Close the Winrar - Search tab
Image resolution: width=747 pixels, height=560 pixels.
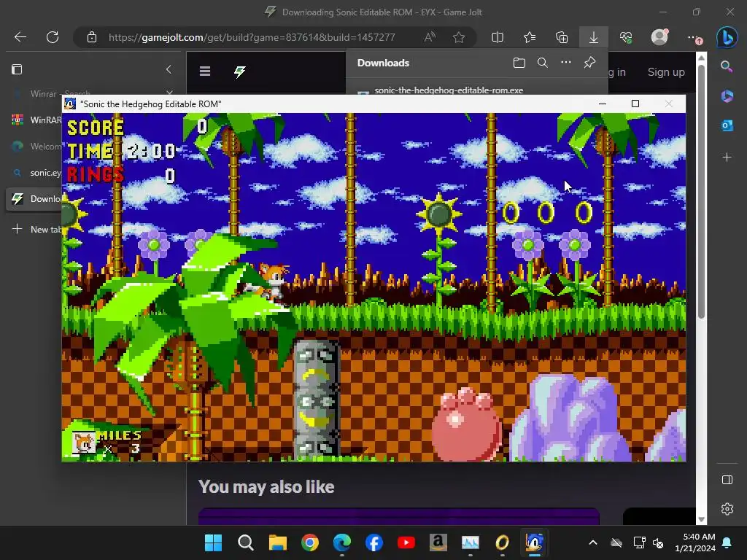coord(169,91)
